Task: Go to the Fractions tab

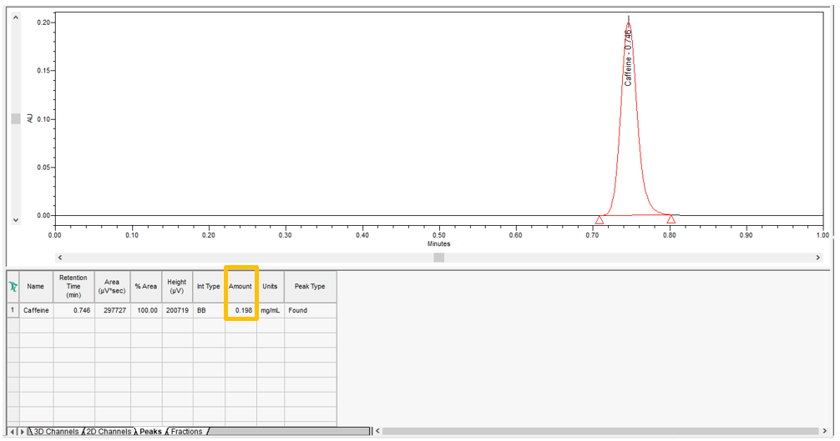Action: pos(186,432)
